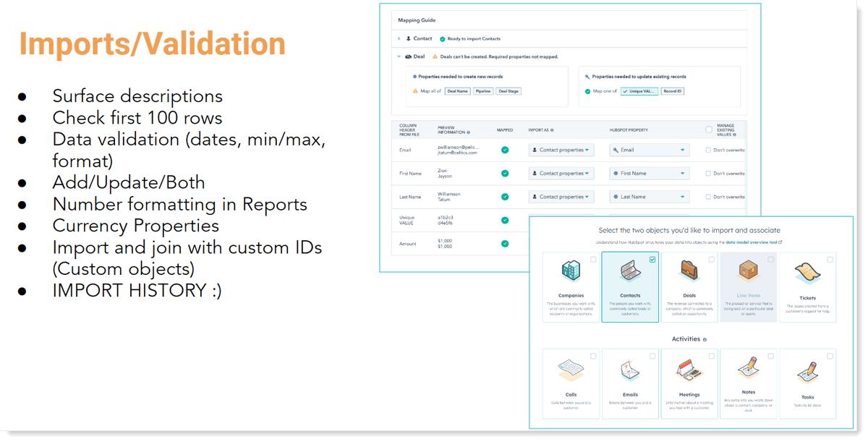Click the 'Surface descriptions' bullet
This screenshot has width=868, height=442.
(x=137, y=96)
